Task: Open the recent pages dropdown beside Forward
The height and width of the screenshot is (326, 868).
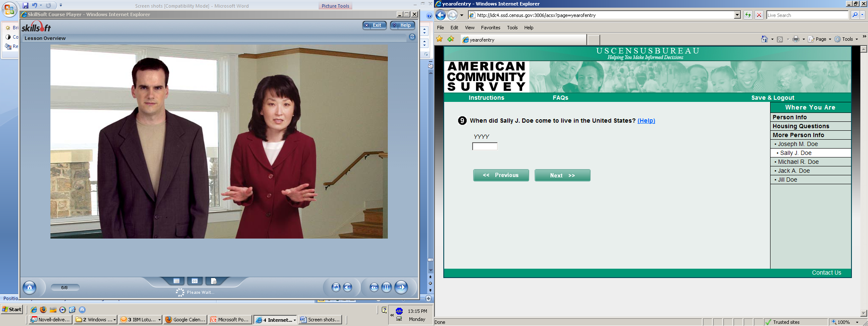Action: [x=462, y=15]
